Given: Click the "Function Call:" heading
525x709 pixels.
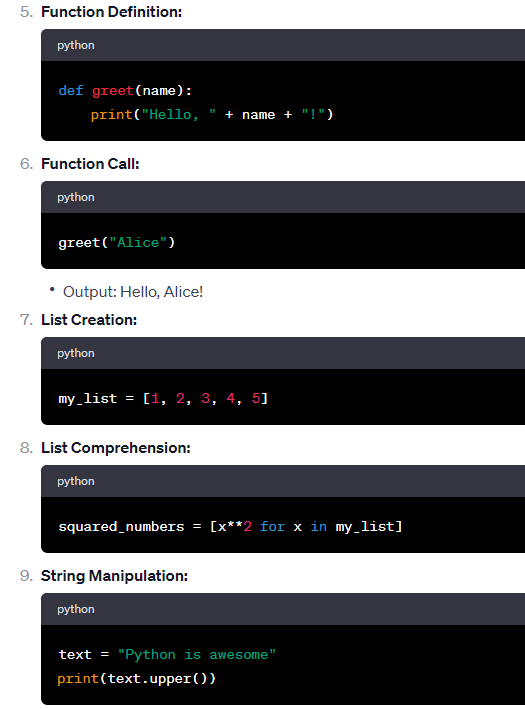Looking at the screenshot, I should (90, 164).
